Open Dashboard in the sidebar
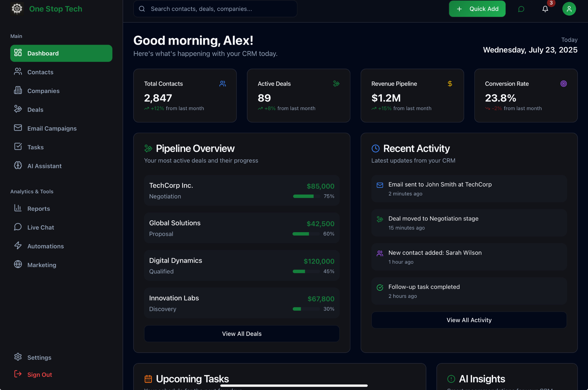 coord(61,53)
